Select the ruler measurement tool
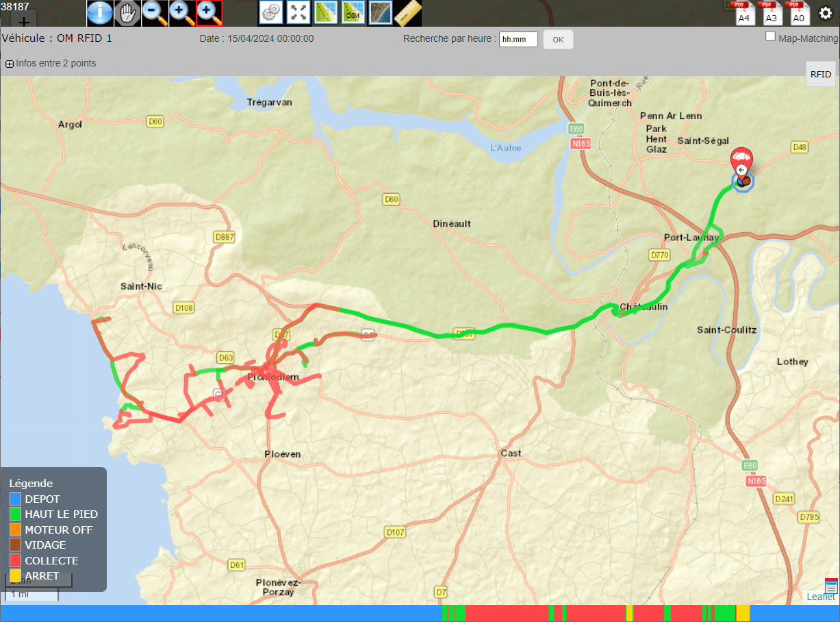 (x=408, y=13)
